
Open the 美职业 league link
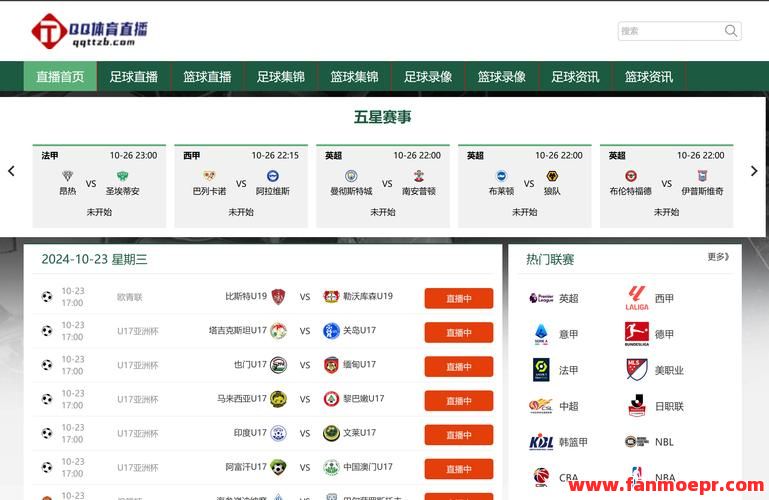[655, 370]
